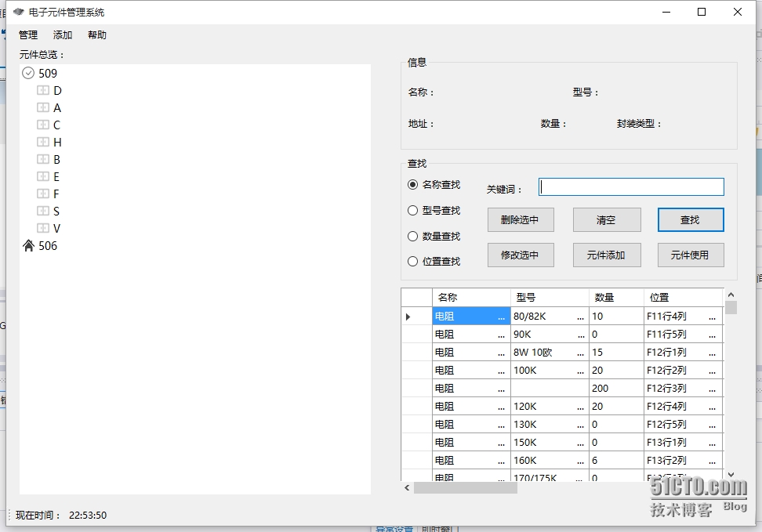The image size is (762, 532).
Task: Click the 数量 column header
Action: [x=616, y=297]
